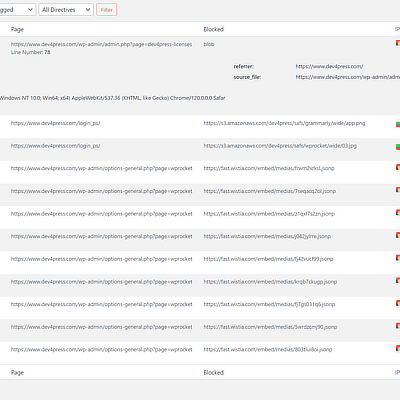The image size is (400, 400).
Task: Click flag icon in wprocket 03.jpg row
Action: (x=398, y=147)
